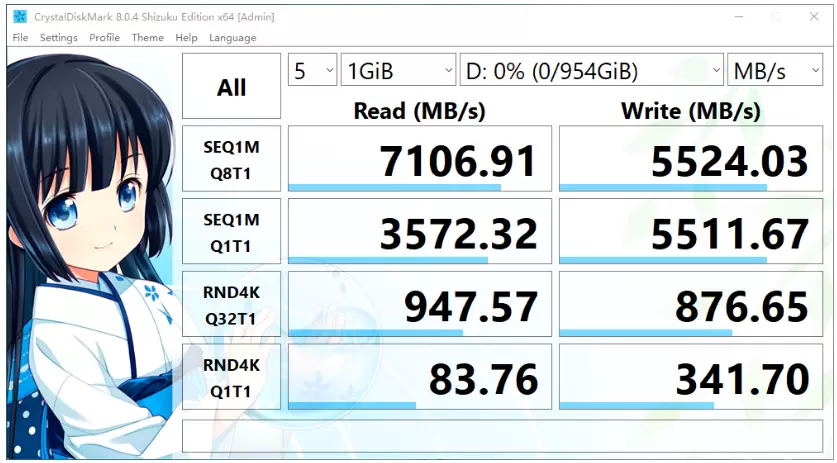Start the SEQ1M Q8T1 test

[x=231, y=160]
